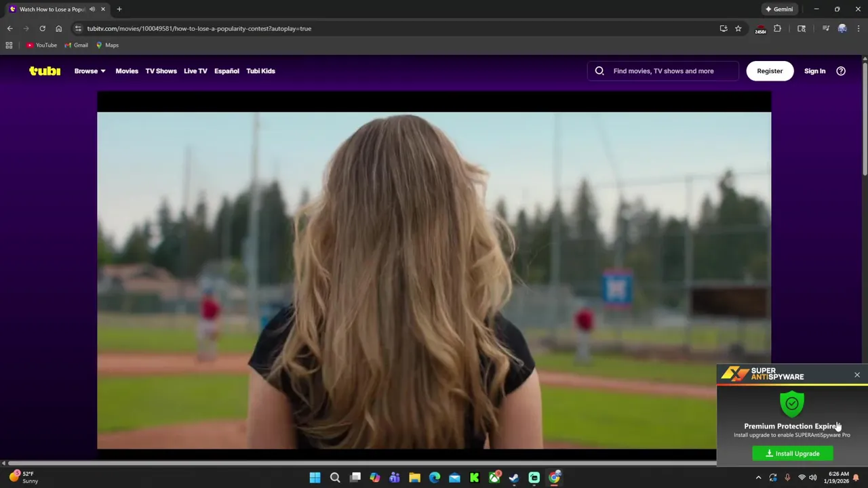Go to the Tubi home logo
868x488 pixels.
point(45,70)
